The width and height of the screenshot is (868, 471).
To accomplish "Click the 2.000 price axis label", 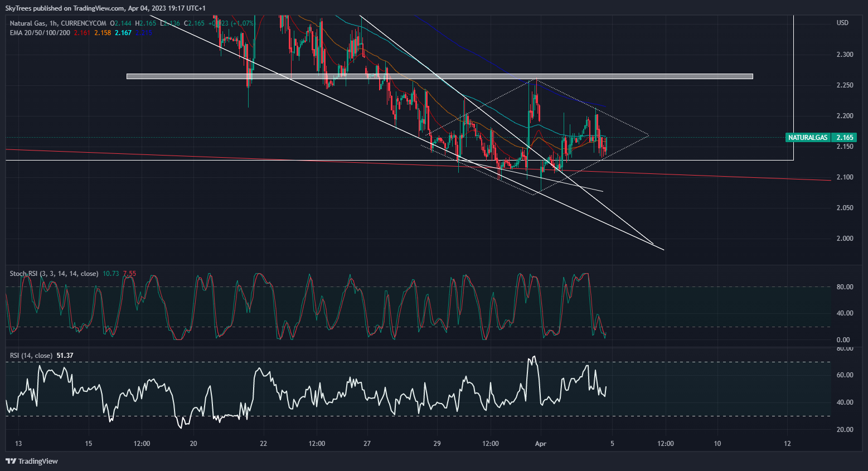I will tap(845, 239).
